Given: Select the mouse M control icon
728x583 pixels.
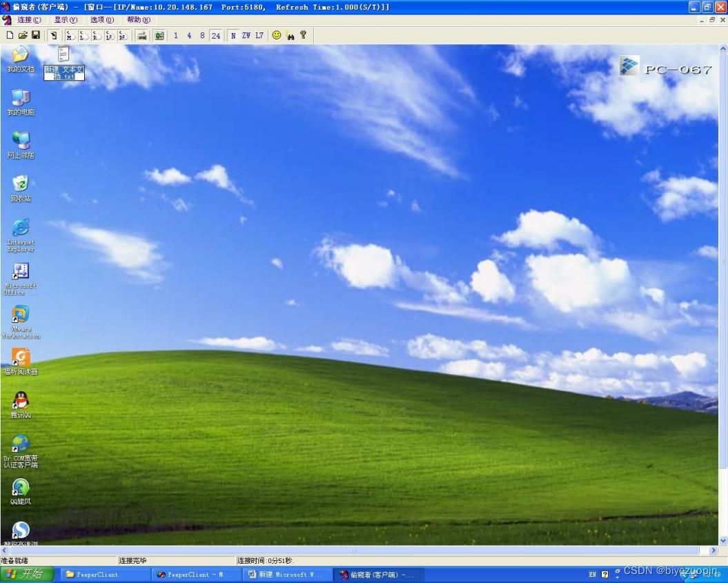Looking at the screenshot, I should (x=70, y=35).
